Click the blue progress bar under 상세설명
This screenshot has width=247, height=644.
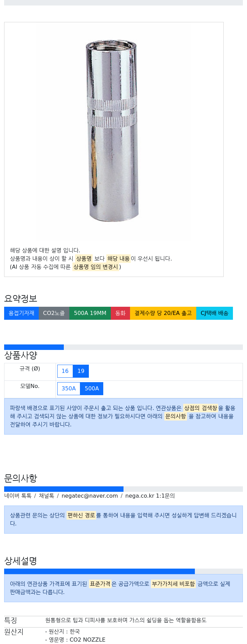click(x=99, y=571)
